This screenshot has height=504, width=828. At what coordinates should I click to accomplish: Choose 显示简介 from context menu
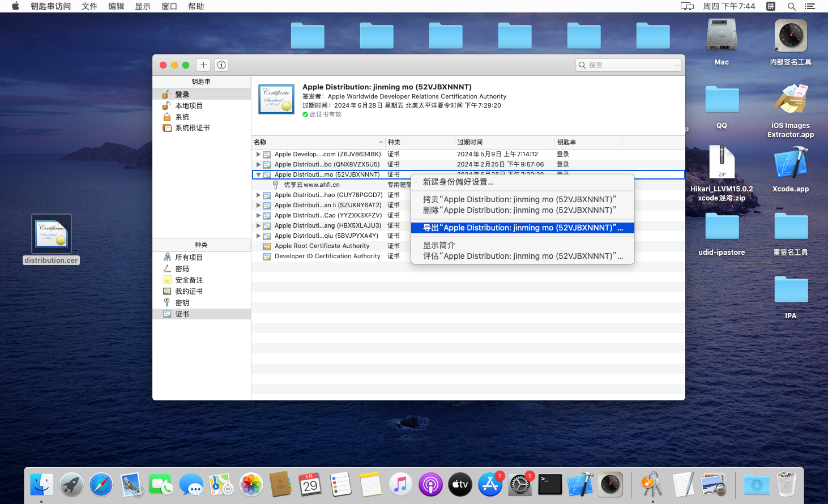(x=522, y=245)
